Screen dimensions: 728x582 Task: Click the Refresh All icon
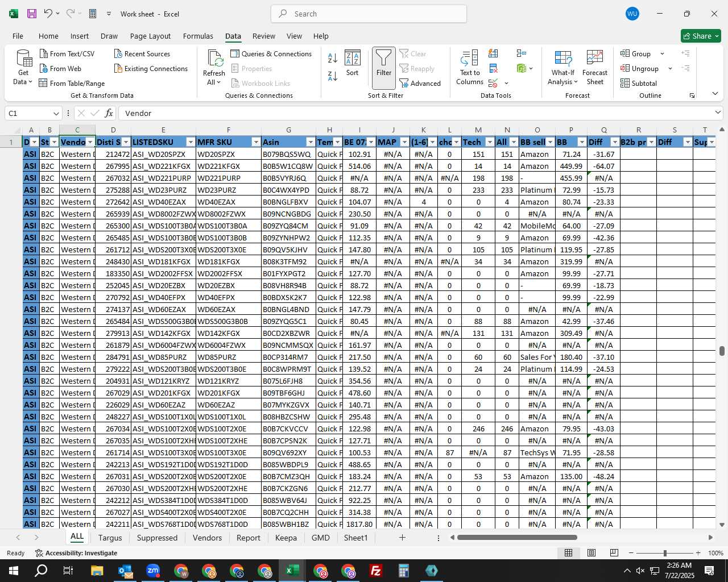(x=214, y=67)
